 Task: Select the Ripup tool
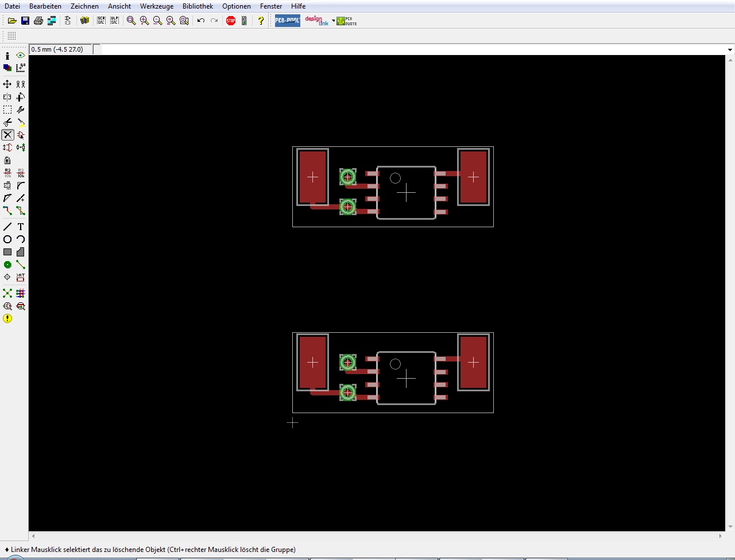click(x=21, y=211)
